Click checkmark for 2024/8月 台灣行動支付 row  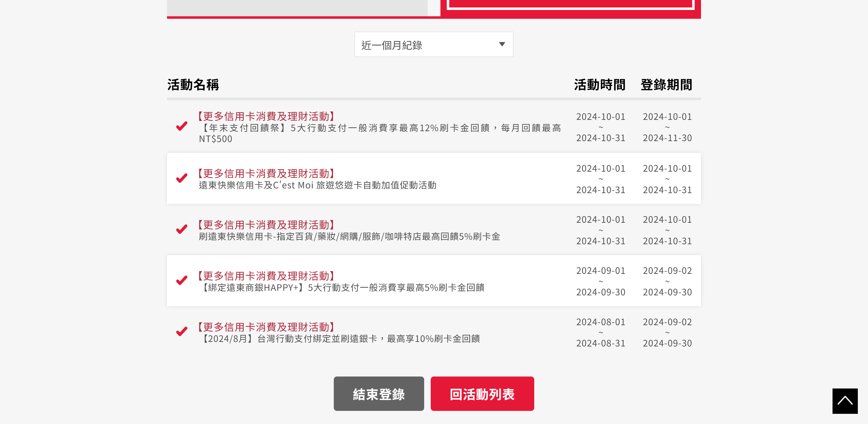point(182,332)
